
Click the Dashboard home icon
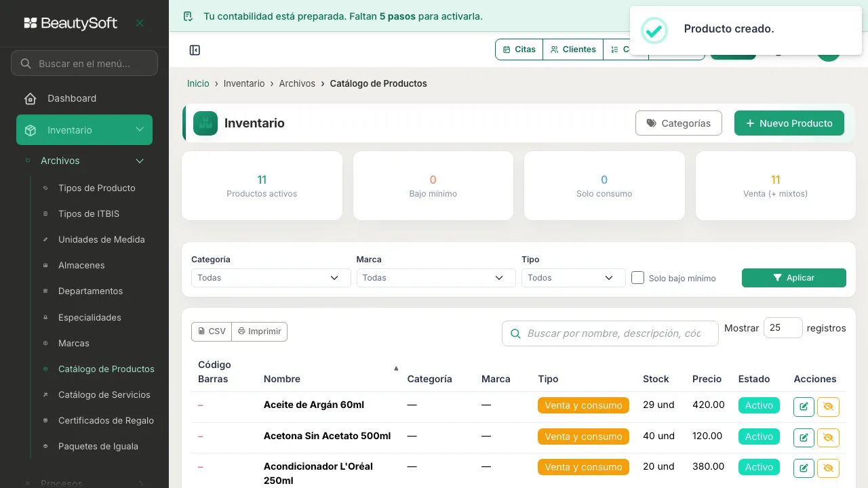tap(30, 98)
